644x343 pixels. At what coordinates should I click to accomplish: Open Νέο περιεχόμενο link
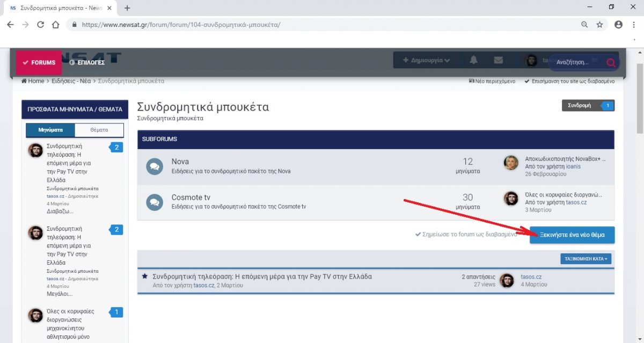pyautogui.click(x=492, y=82)
